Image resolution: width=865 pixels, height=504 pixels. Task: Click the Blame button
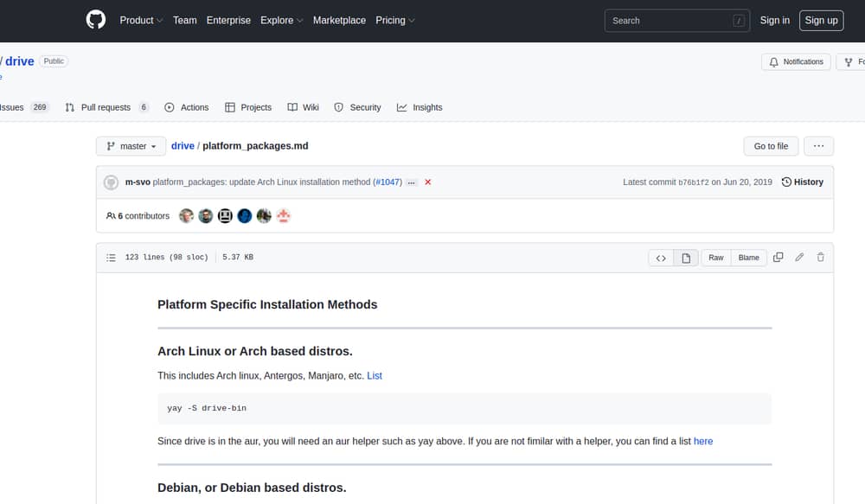tap(748, 258)
